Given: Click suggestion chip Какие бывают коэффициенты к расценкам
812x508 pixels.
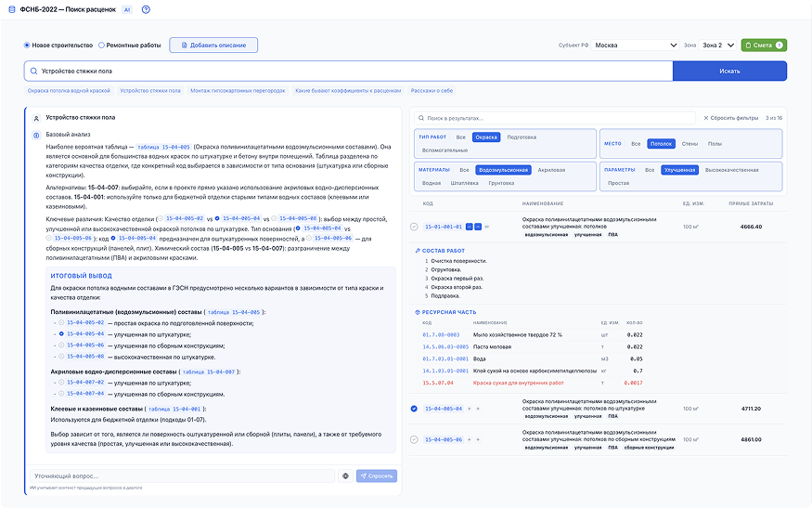Looking at the screenshot, I should point(348,91).
